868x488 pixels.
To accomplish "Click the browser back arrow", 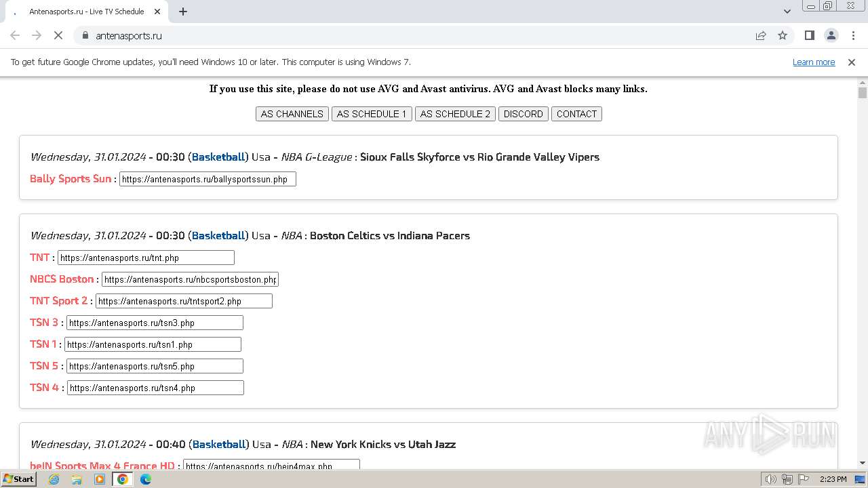I will click(15, 35).
